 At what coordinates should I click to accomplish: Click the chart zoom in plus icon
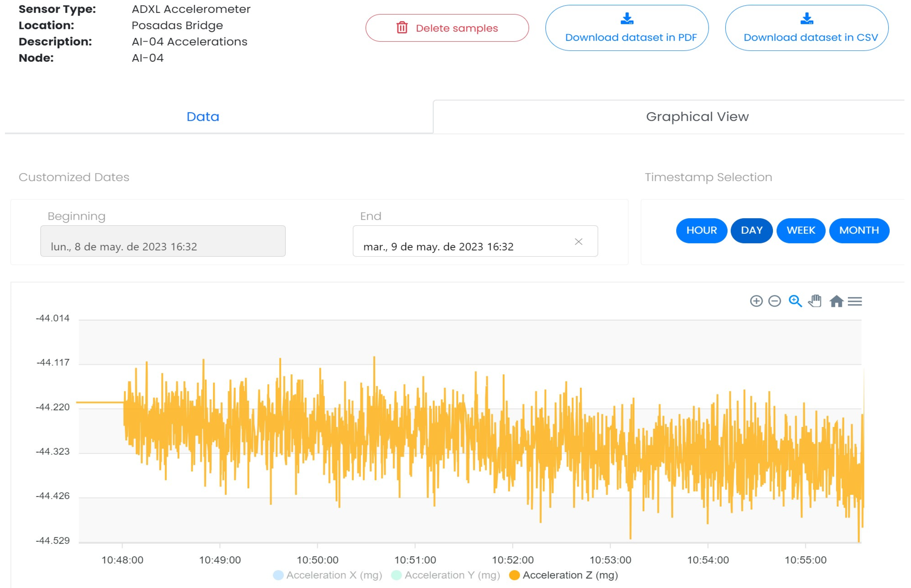pyautogui.click(x=756, y=301)
